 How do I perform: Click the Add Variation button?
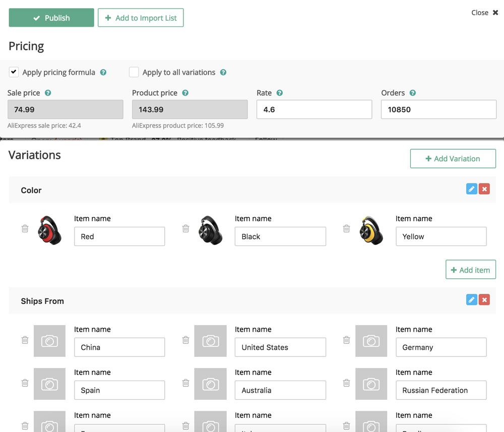click(453, 158)
